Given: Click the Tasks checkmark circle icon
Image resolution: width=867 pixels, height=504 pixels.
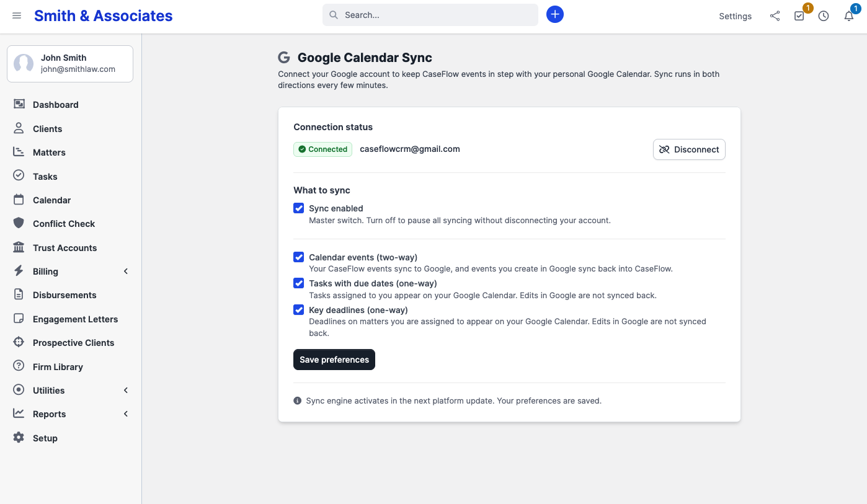Looking at the screenshot, I should pos(19,175).
